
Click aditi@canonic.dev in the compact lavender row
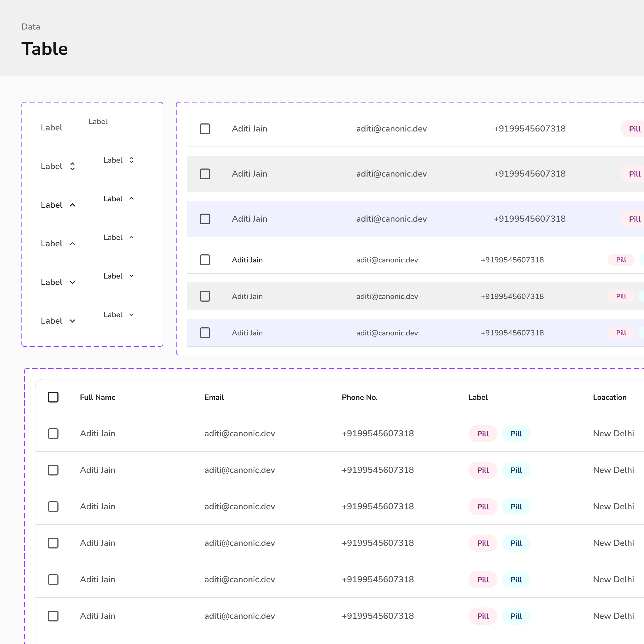387,333
